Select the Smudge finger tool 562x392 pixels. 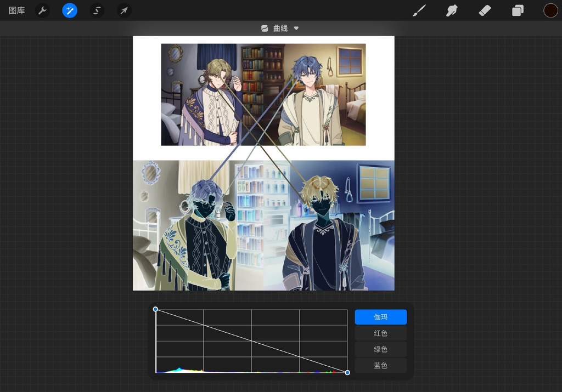[452, 10]
